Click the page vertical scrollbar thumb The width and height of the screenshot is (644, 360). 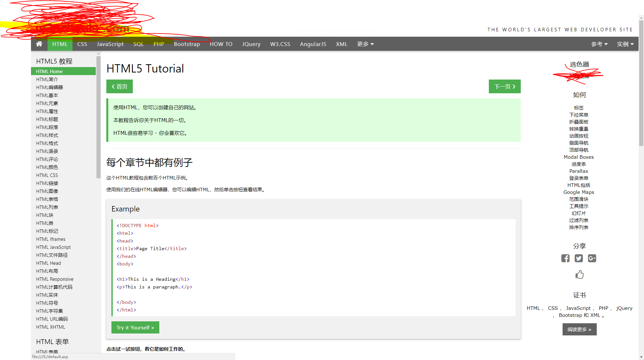tap(641, 83)
